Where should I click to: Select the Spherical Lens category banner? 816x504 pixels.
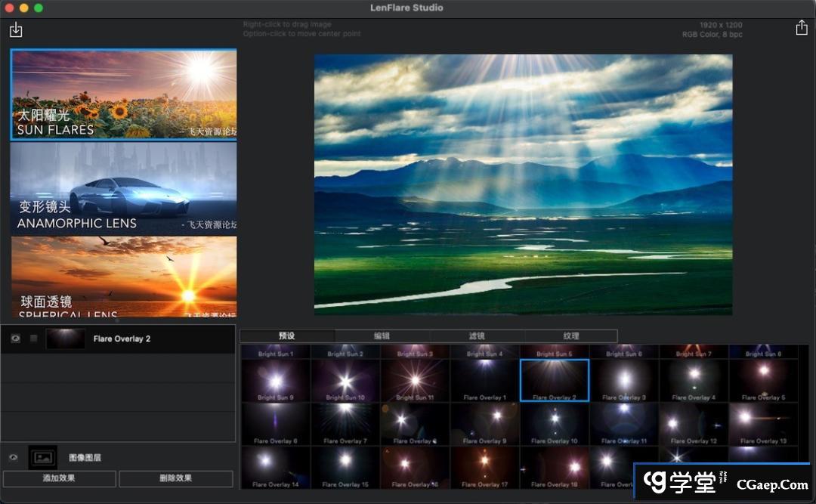[x=123, y=277]
